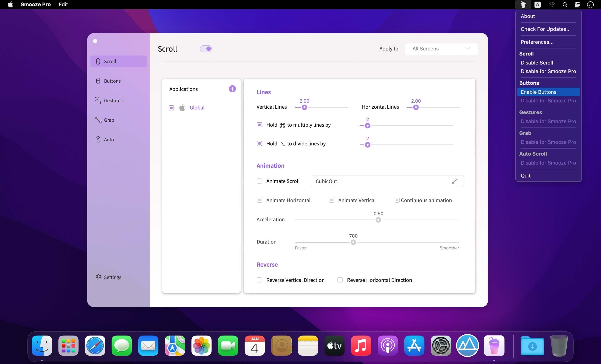Viewport: 601px width, 364px height.
Task: Click the Scroll mouse icon in sidebar
Action: 98,61
